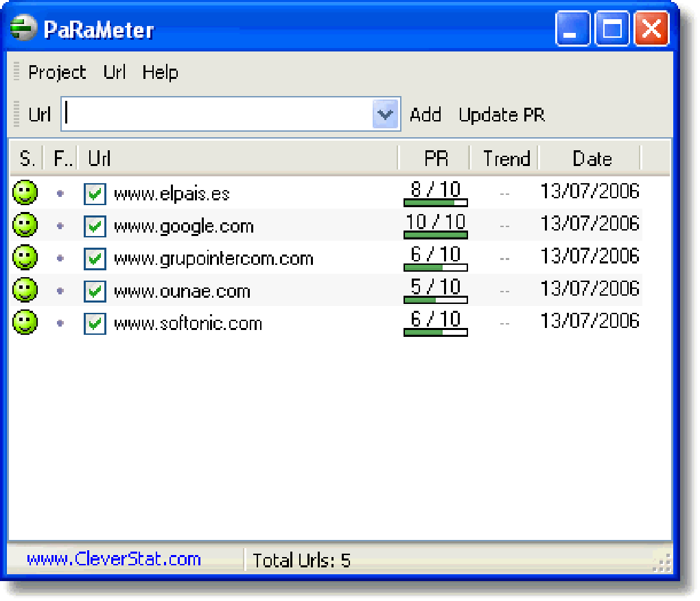
Task: Click the Total Urls: 5 status text
Action: (x=301, y=561)
